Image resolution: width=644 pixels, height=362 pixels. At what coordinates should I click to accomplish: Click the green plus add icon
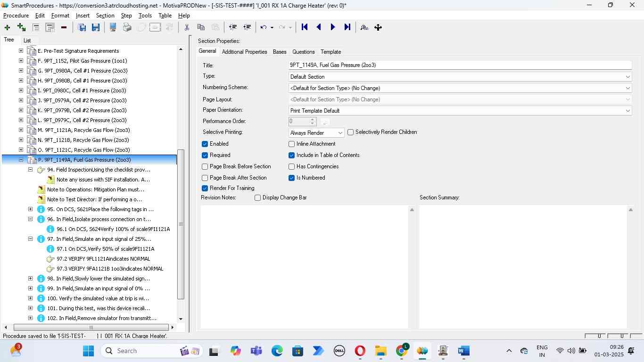(x=7, y=27)
